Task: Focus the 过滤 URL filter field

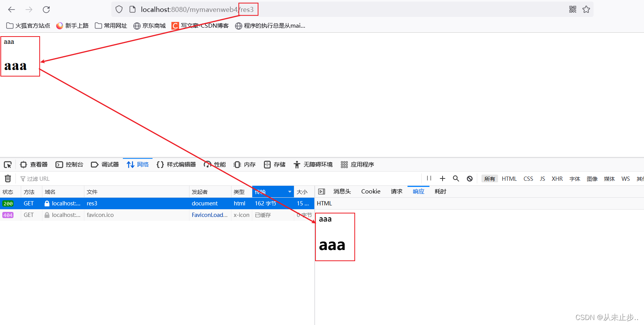Action: tap(220, 179)
